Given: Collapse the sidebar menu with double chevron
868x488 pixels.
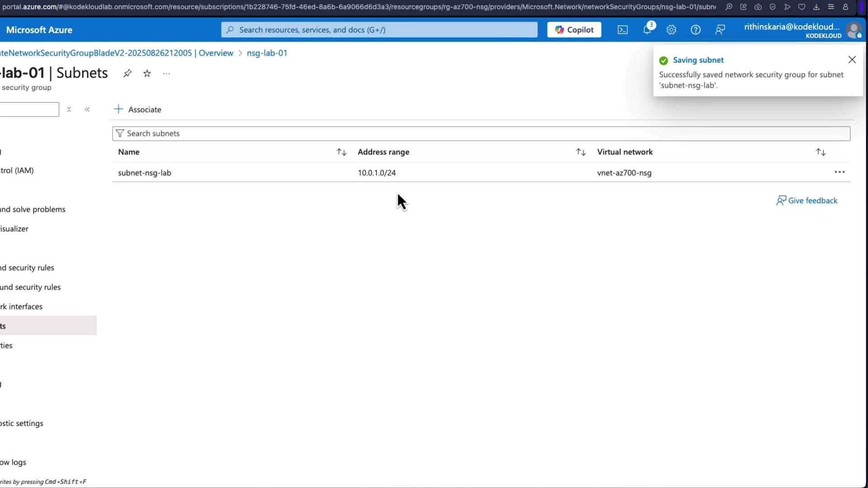Looking at the screenshot, I should [x=87, y=109].
